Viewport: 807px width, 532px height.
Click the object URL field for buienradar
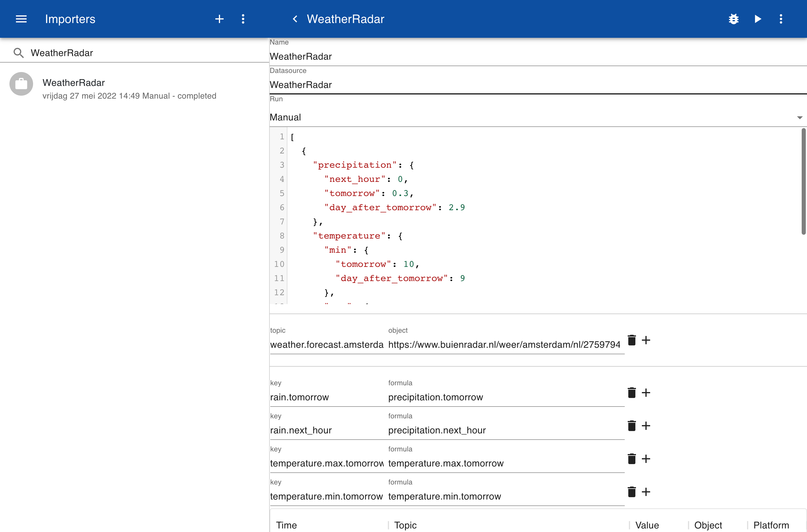[506, 344]
